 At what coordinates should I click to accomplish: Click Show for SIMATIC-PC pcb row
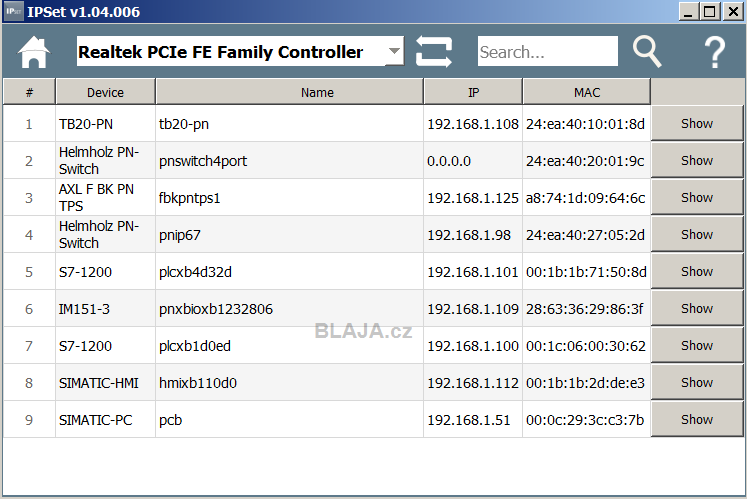[697, 420]
